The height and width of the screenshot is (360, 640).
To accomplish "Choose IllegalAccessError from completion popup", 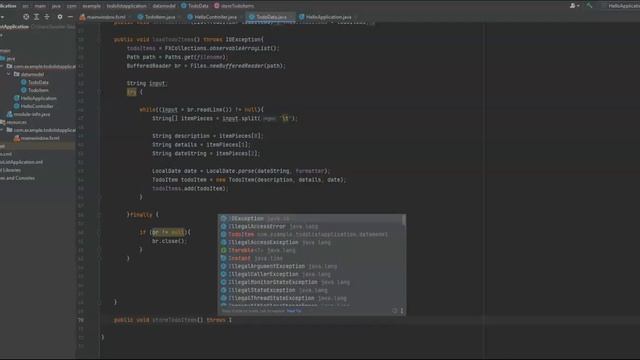I will point(311,227).
